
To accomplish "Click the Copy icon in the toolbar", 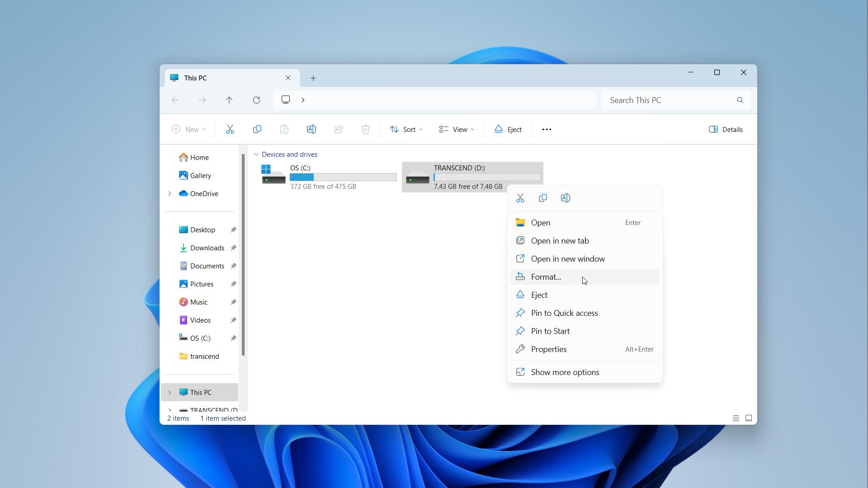I will click(x=256, y=129).
